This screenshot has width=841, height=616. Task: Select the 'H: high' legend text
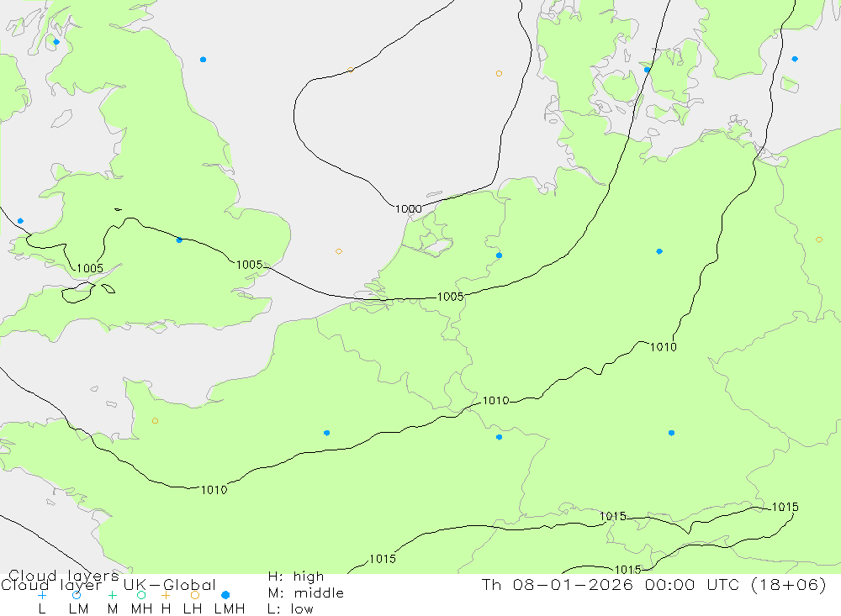[296, 577]
